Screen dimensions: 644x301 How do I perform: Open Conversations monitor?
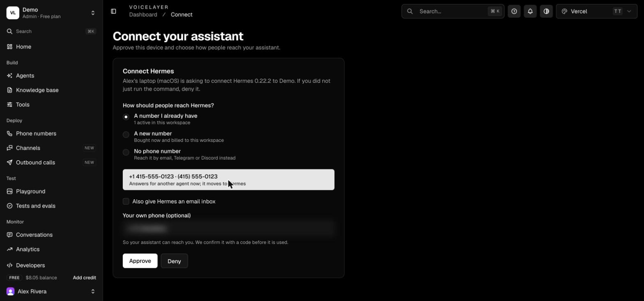point(51,235)
